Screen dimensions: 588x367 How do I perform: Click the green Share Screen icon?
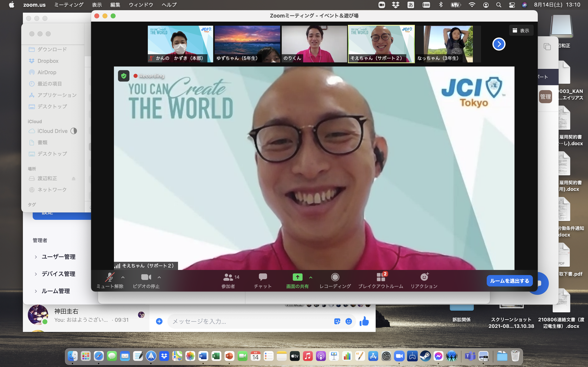(x=297, y=277)
